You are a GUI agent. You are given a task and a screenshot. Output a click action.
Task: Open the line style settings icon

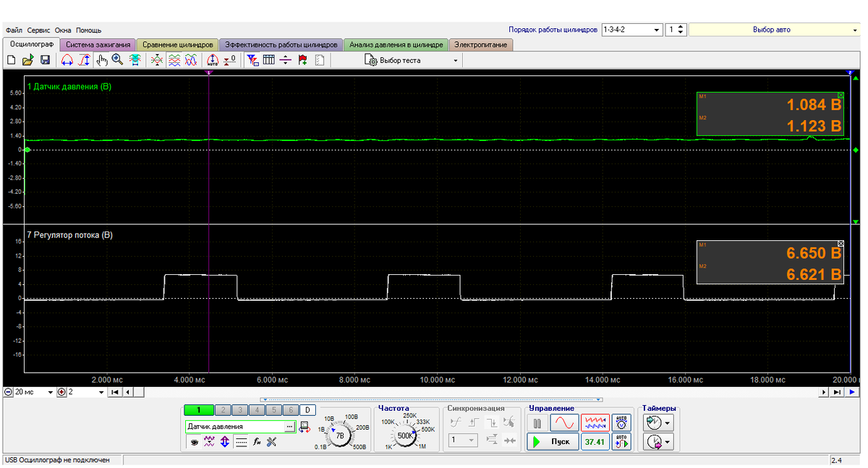coord(241,442)
